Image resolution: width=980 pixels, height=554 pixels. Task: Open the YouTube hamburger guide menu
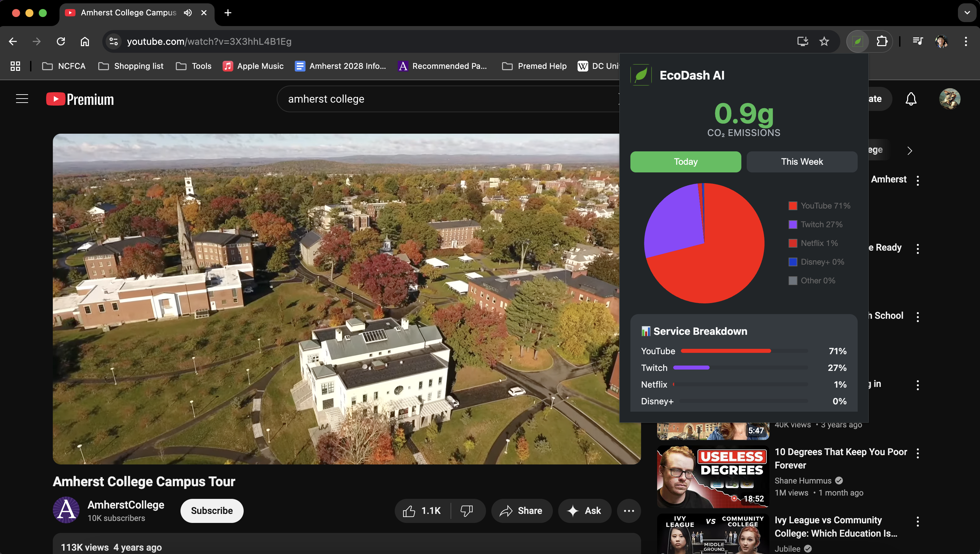click(22, 99)
